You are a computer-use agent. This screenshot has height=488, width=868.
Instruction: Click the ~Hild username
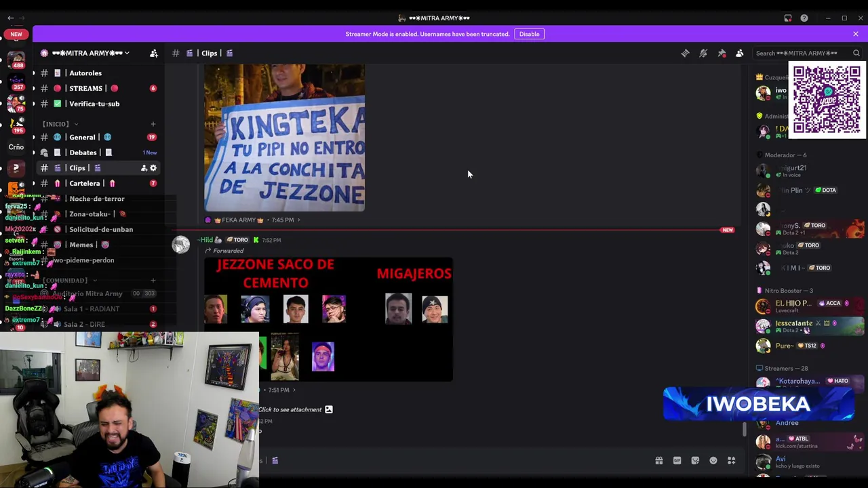[205, 240]
